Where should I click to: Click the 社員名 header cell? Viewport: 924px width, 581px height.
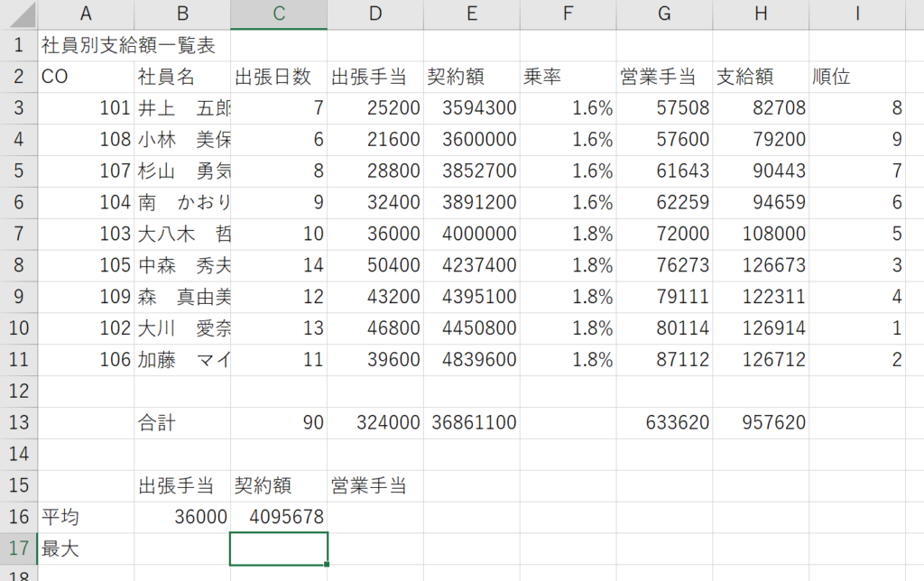182,77
